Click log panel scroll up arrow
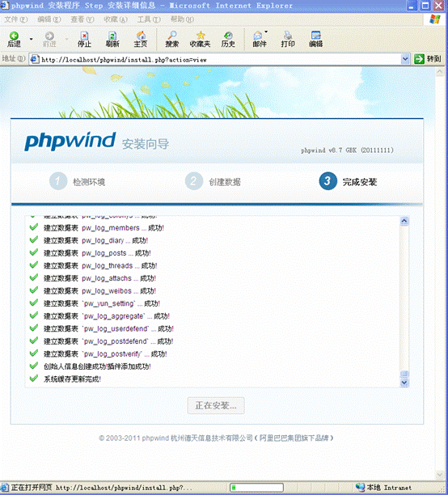The width and height of the screenshot is (448, 495). click(x=404, y=221)
